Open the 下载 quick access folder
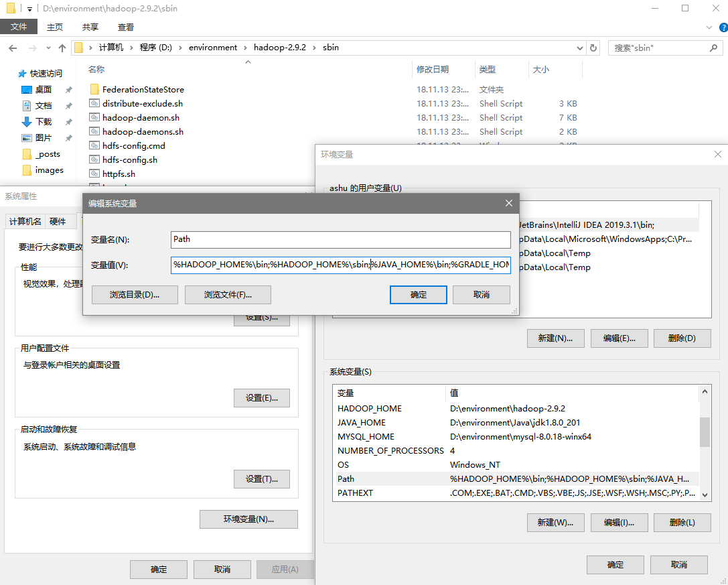728x585 pixels. coord(43,122)
